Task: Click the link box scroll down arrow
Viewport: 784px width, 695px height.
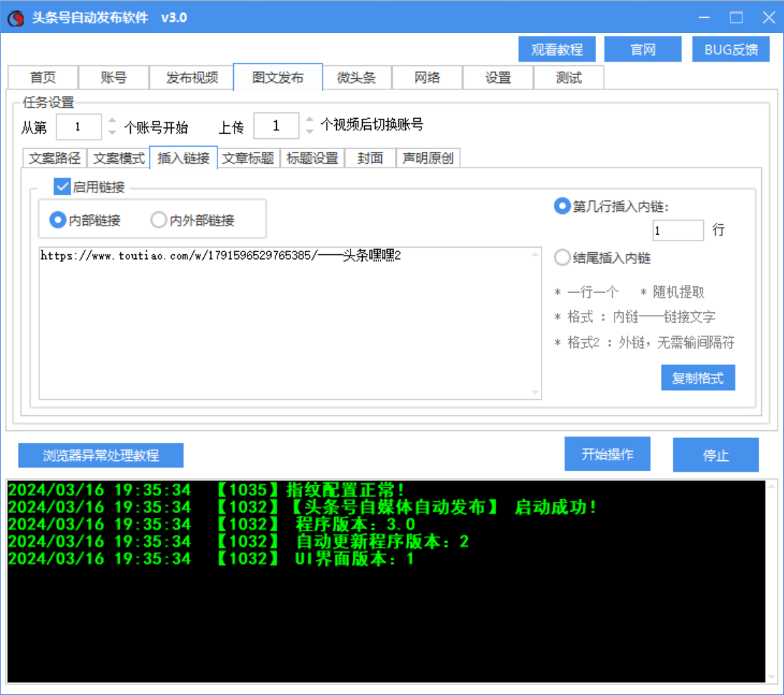Action: coord(535,392)
